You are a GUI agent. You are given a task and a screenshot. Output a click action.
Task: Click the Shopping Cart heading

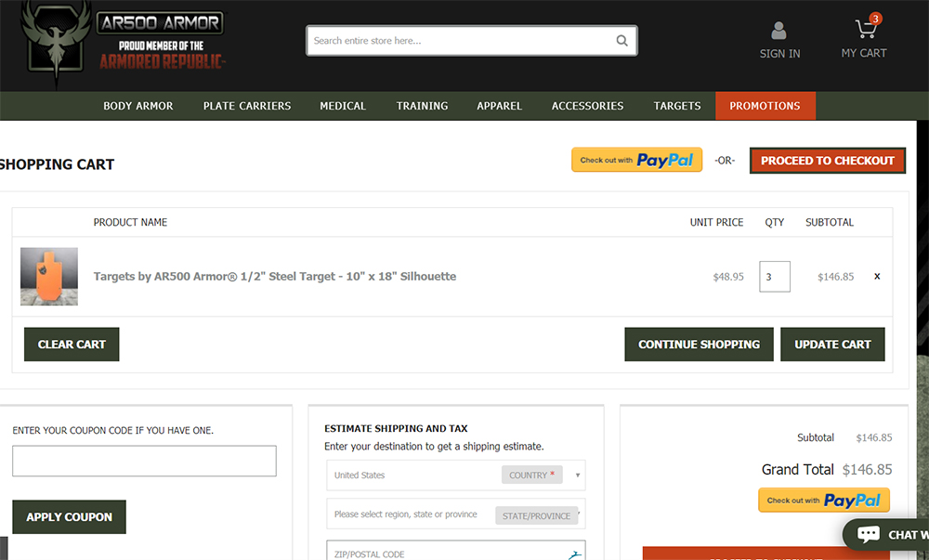(x=57, y=164)
